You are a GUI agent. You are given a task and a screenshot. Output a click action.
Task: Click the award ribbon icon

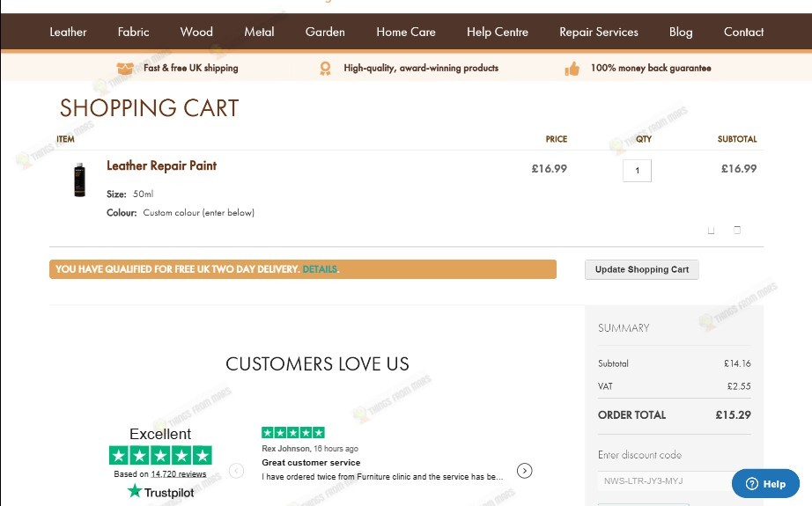[x=325, y=69]
